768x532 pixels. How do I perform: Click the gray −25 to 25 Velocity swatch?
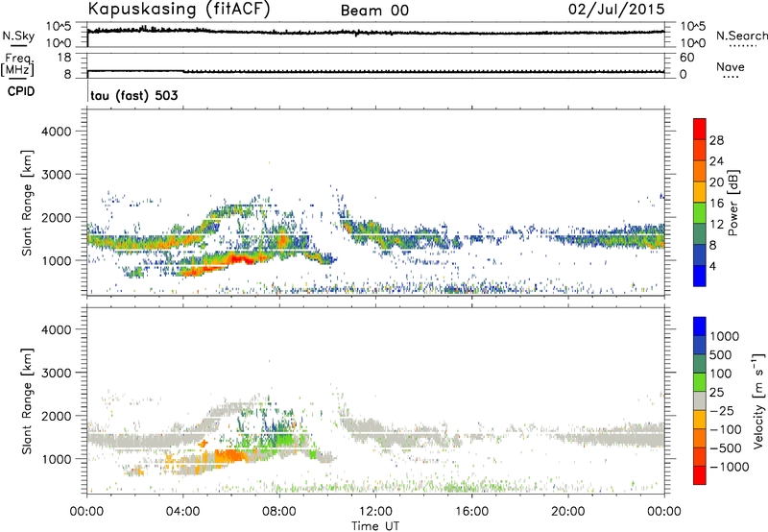point(700,400)
